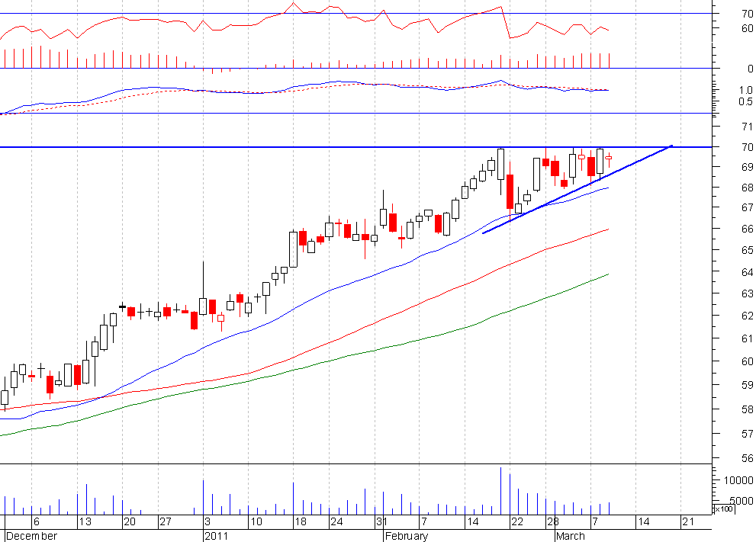Click the 2011 year label
Viewport: 756px width, 542px height.
217,536
